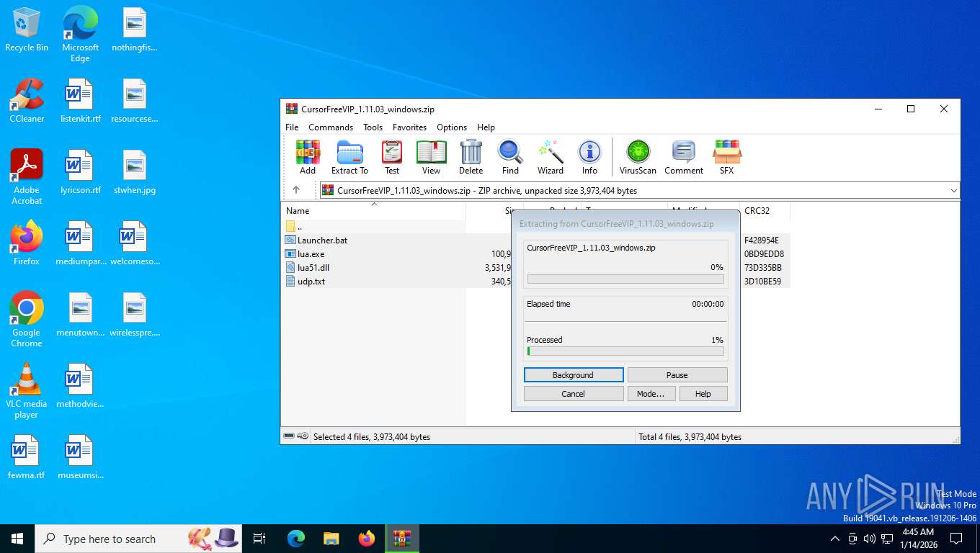Image resolution: width=980 pixels, height=553 pixels.
Task: Open Google Chrome desktop shortcut
Action: point(27,320)
